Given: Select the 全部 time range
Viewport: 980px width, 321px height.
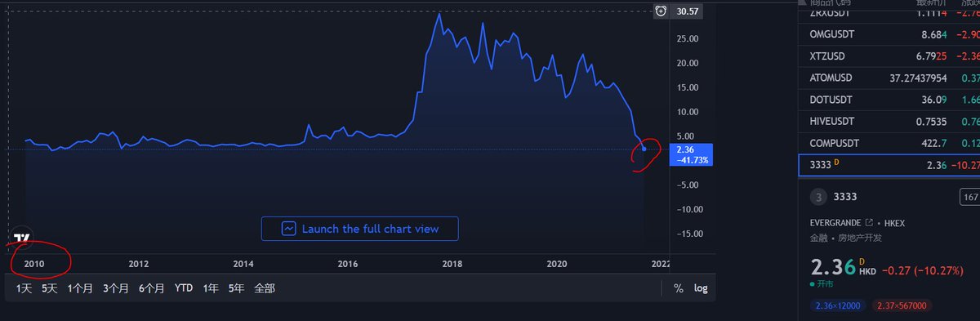Looking at the screenshot, I should (x=265, y=288).
